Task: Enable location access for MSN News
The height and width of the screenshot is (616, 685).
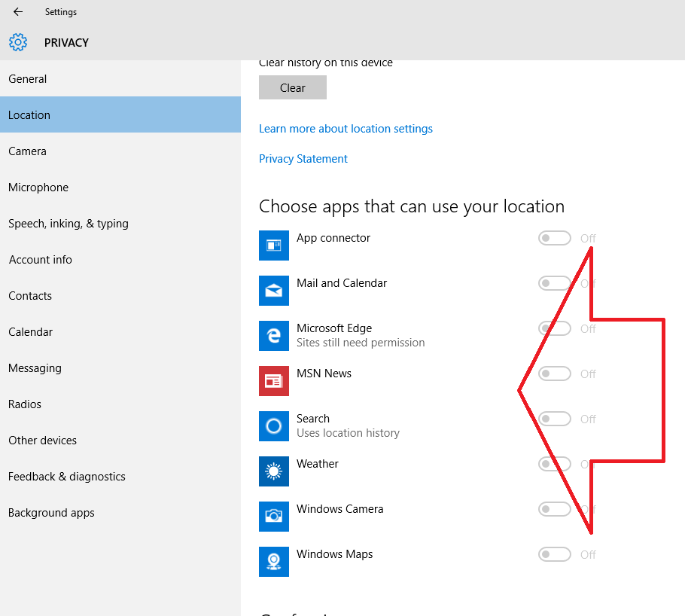Action: (555, 374)
